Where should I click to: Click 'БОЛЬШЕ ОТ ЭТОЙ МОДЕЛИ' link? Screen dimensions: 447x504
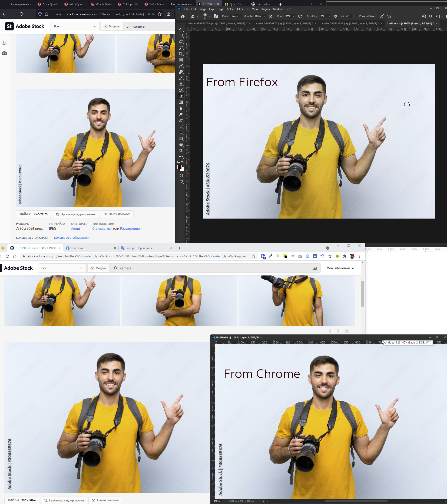[71, 238]
